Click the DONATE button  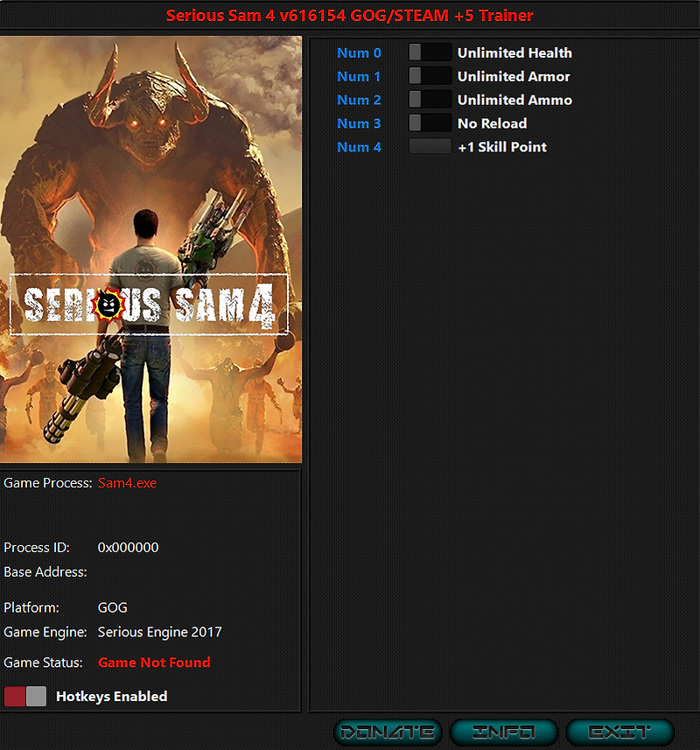[x=388, y=732]
